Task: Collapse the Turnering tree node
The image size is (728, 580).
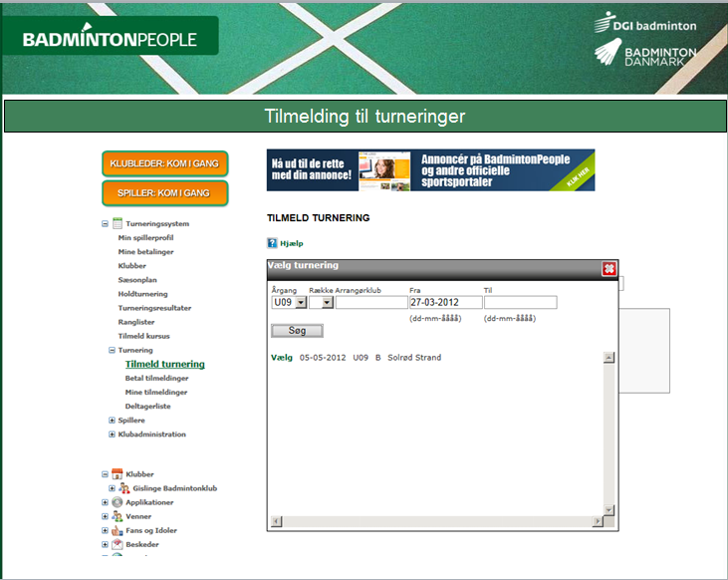Action: (111, 351)
